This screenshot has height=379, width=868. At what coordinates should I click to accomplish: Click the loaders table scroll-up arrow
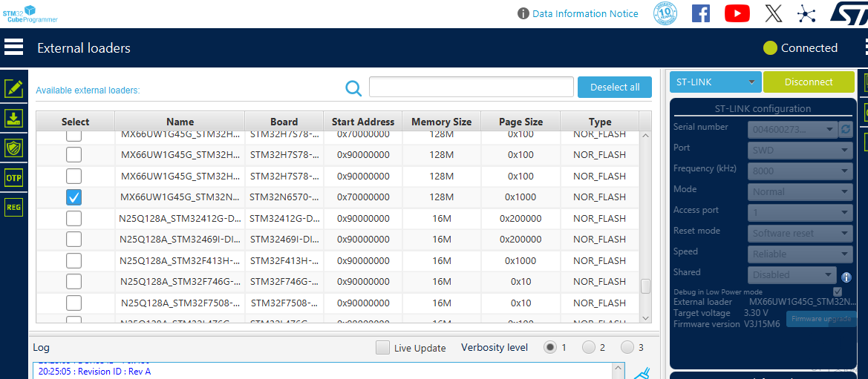point(645,136)
